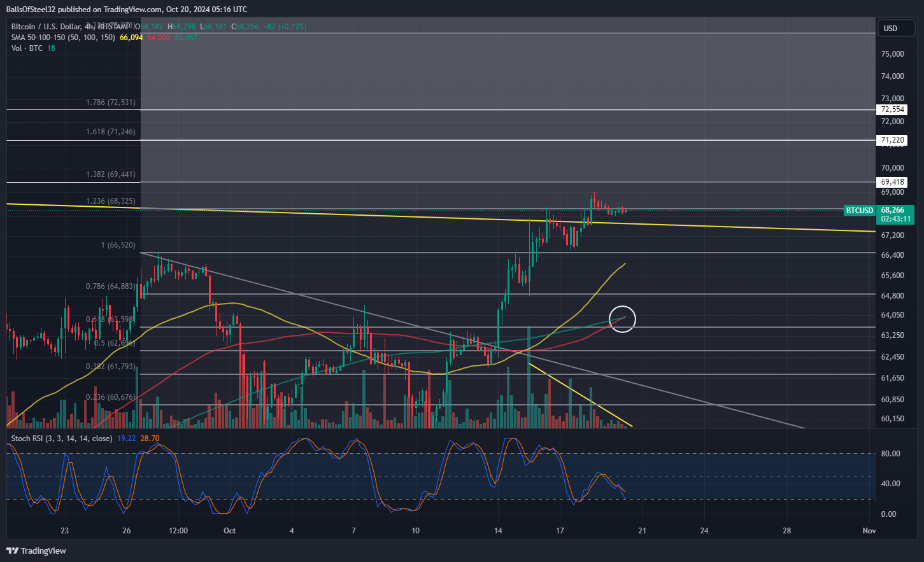Click the Vol · BTC indicator legend

tap(27, 48)
